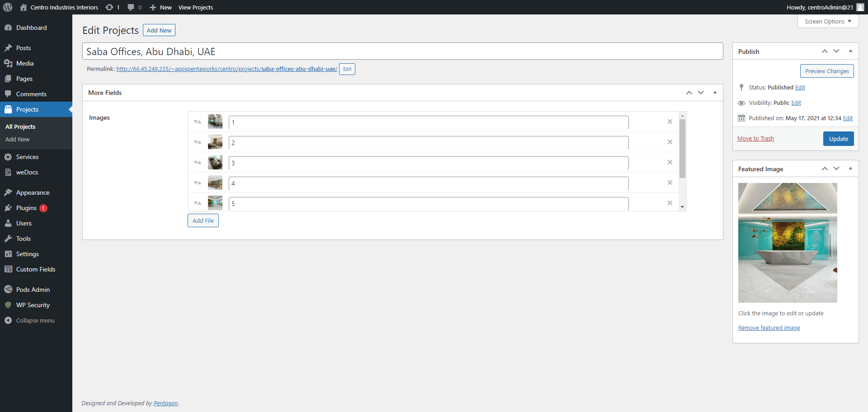
Task: Open comments bubble icon in admin bar
Action: (131, 7)
